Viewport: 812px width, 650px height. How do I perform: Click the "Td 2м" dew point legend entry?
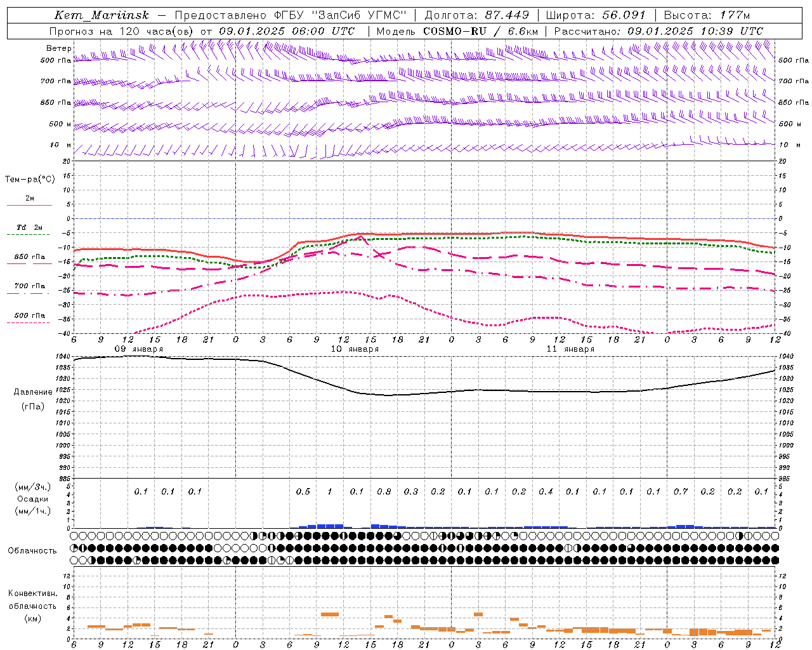29,227
